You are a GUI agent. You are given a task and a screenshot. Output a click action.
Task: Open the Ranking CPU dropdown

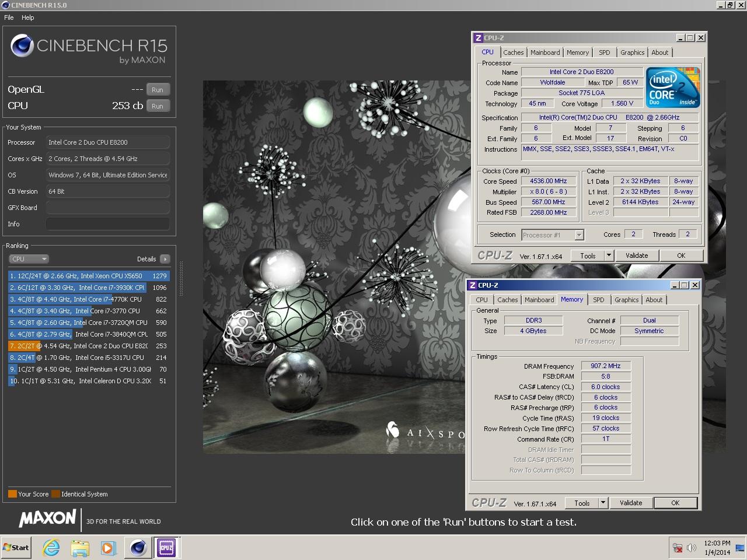point(29,259)
